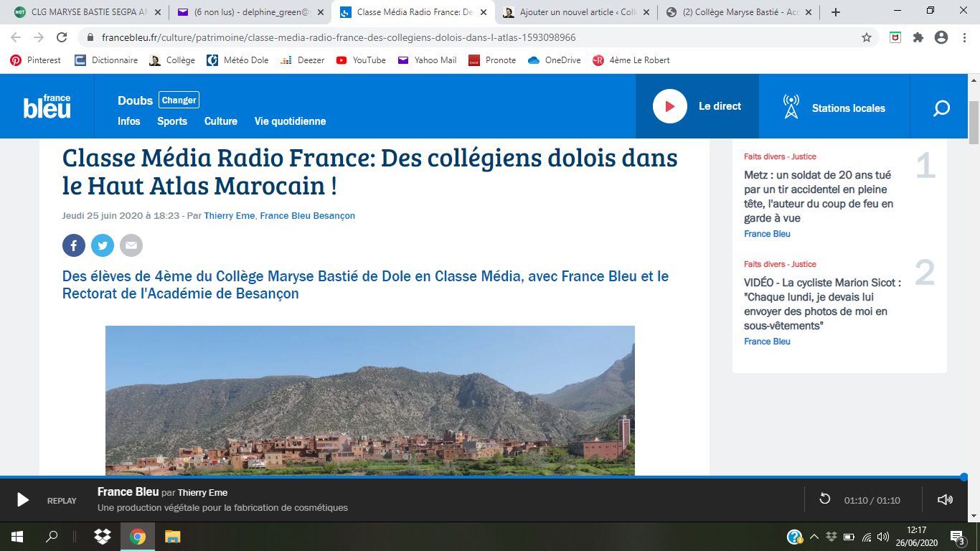This screenshot has width=980, height=551.
Task: Open the Vie quotidienne menu
Action: pos(290,121)
